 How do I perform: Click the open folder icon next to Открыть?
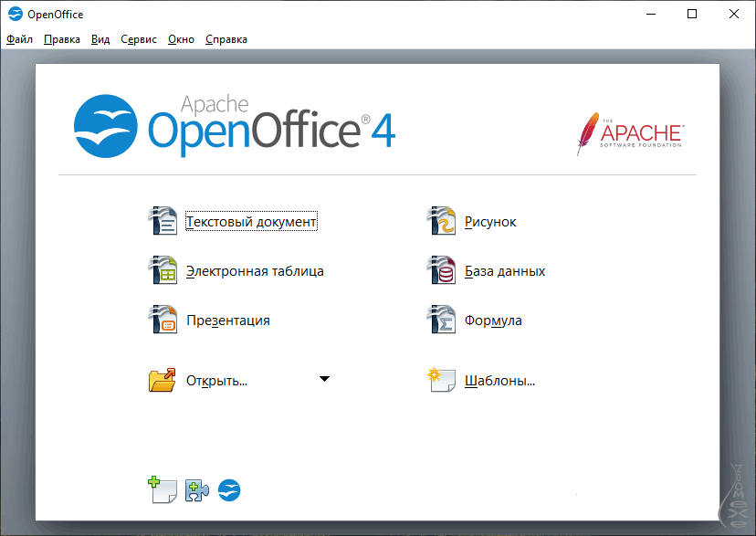(x=163, y=380)
